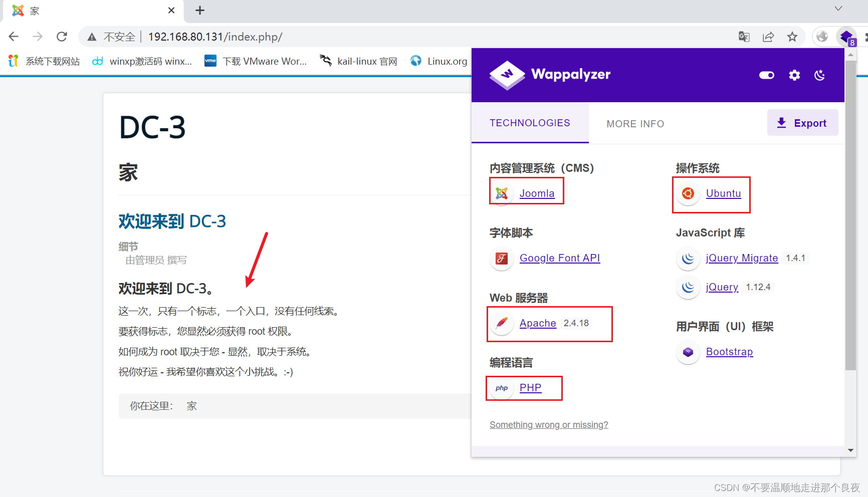Toggle the Wappalyzer enable switch
This screenshot has width=868, height=497.
[767, 75]
